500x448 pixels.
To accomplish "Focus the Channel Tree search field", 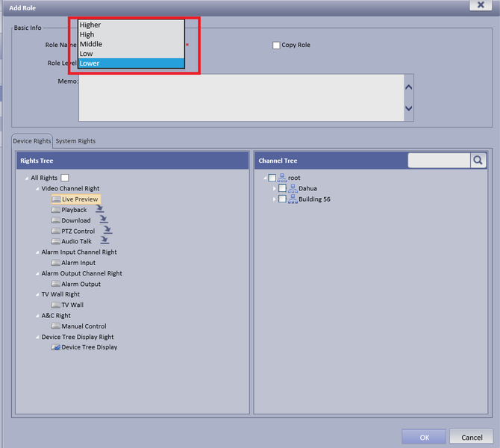I will [x=439, y=161].
